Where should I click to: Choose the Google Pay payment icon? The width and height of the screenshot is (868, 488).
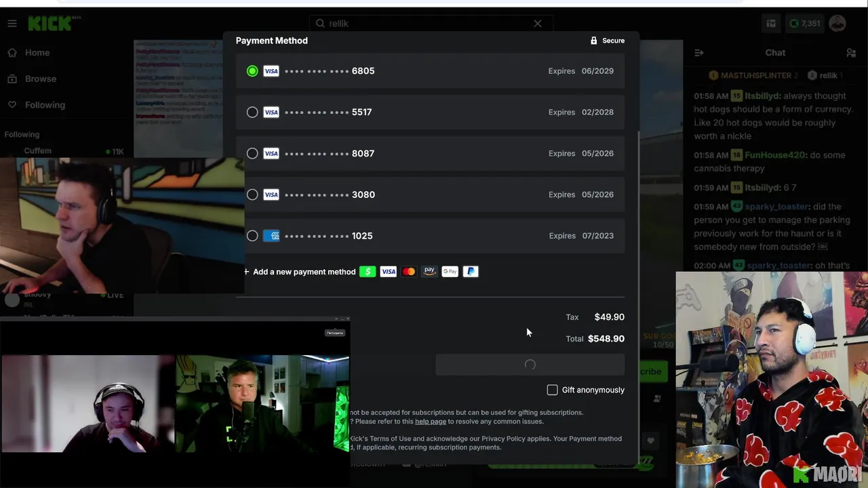[x=450, y=272]
